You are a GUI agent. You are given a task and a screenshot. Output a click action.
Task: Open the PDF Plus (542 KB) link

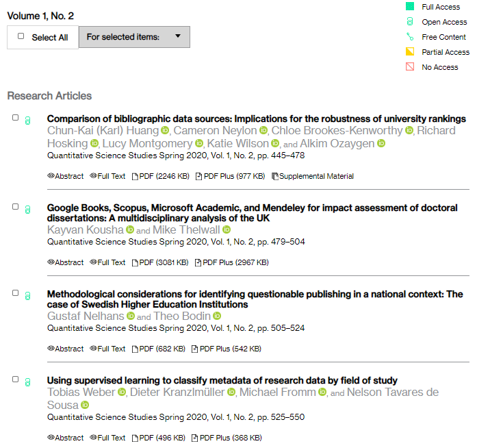[x=227, y=349]
